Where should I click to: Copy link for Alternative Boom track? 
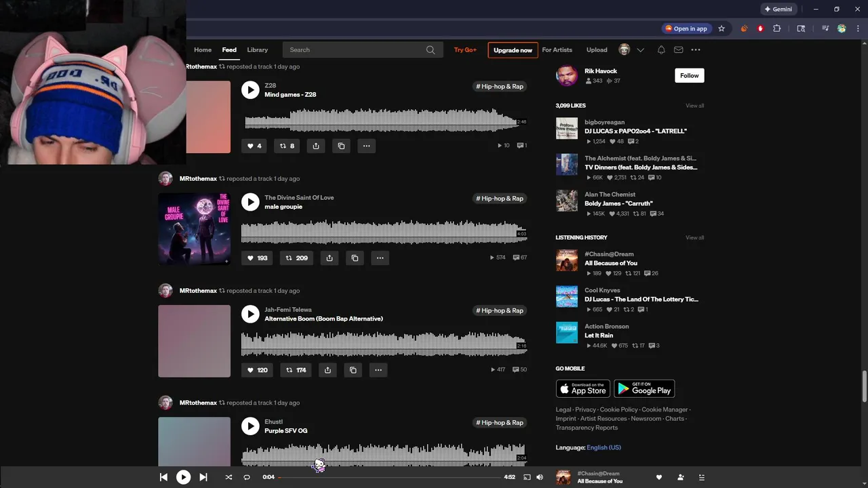[353, 369]
